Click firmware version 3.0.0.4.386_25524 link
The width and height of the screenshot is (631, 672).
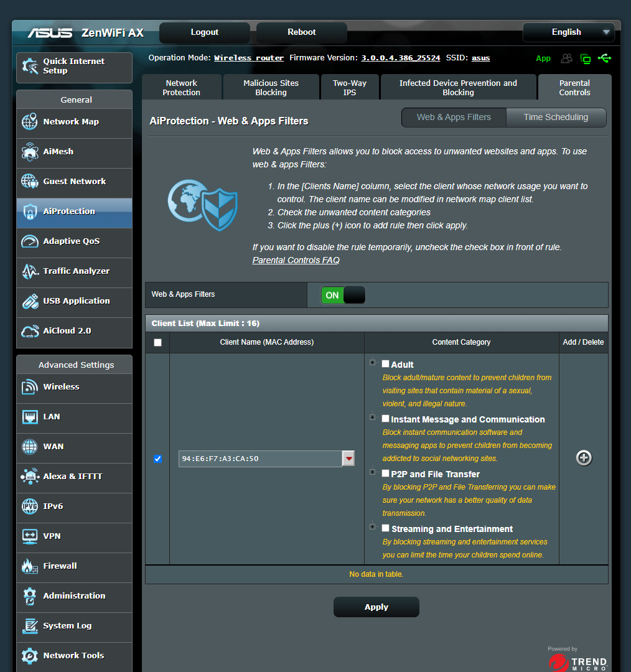point(400,58)
